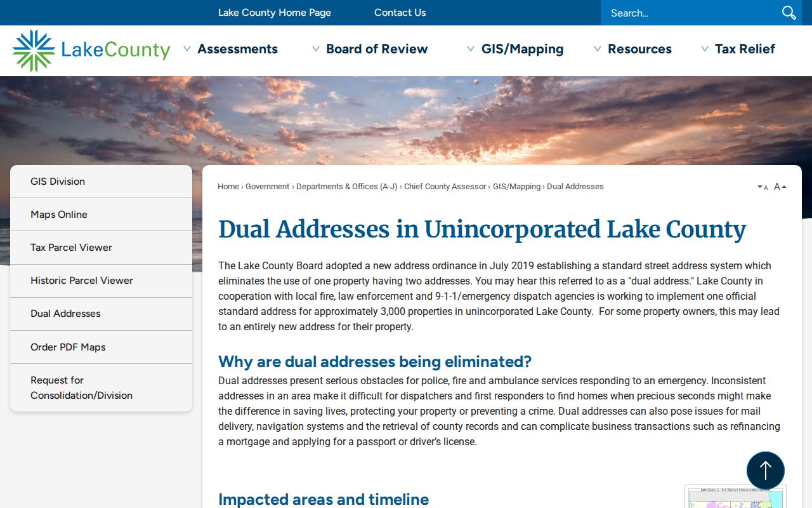Select Dual Addresses in the sidebar
The width and height of the screenshot is (812, 508).
[101, 314]
